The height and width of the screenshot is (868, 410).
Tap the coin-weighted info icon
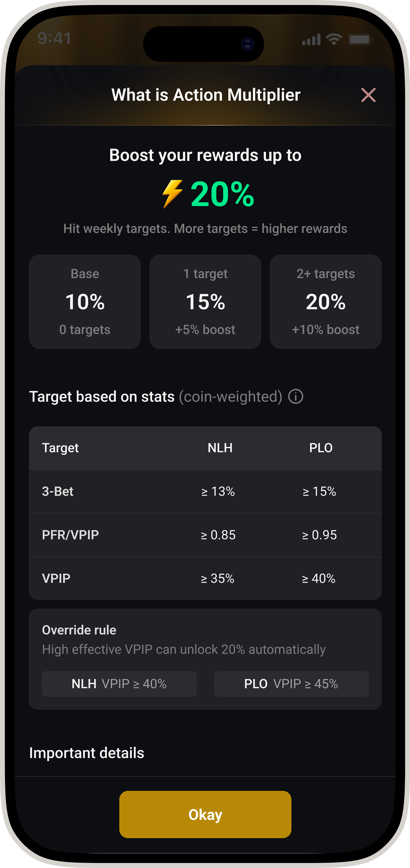[296, 396]
